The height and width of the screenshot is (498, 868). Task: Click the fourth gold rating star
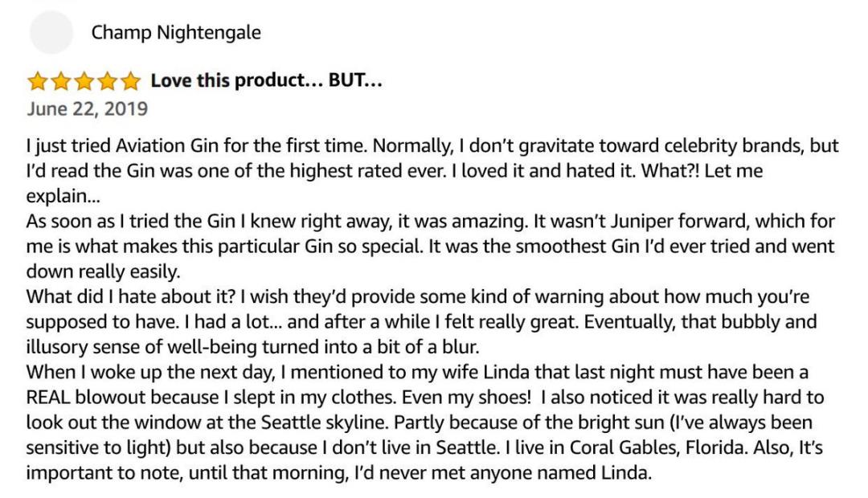108,81
